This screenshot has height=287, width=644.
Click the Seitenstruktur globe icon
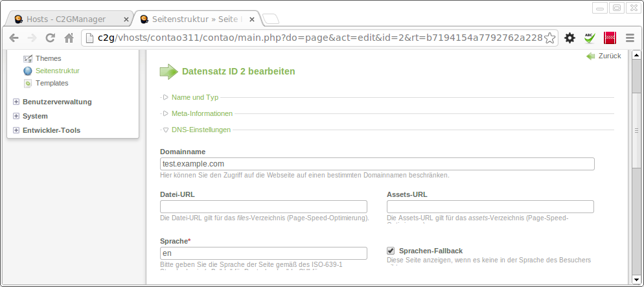point(27,71)
